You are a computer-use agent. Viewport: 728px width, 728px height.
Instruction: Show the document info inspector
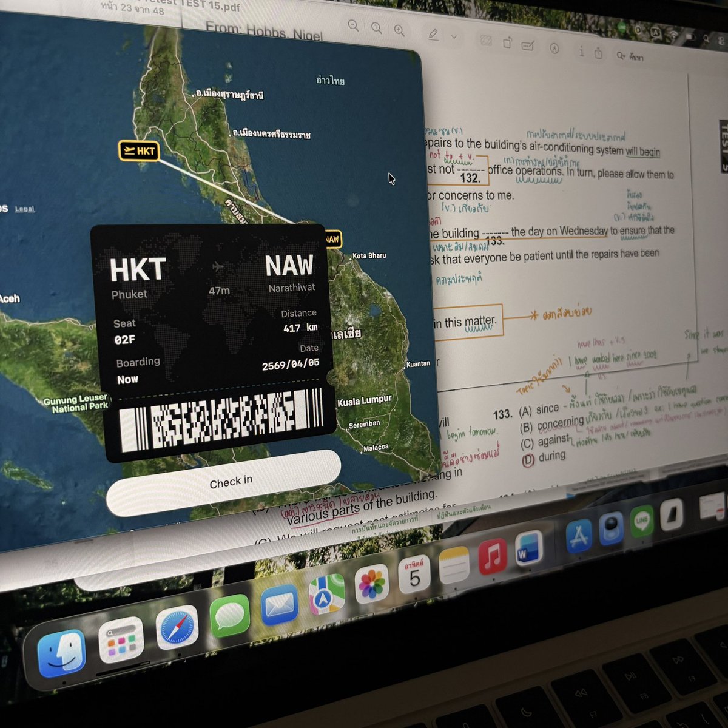581,52
